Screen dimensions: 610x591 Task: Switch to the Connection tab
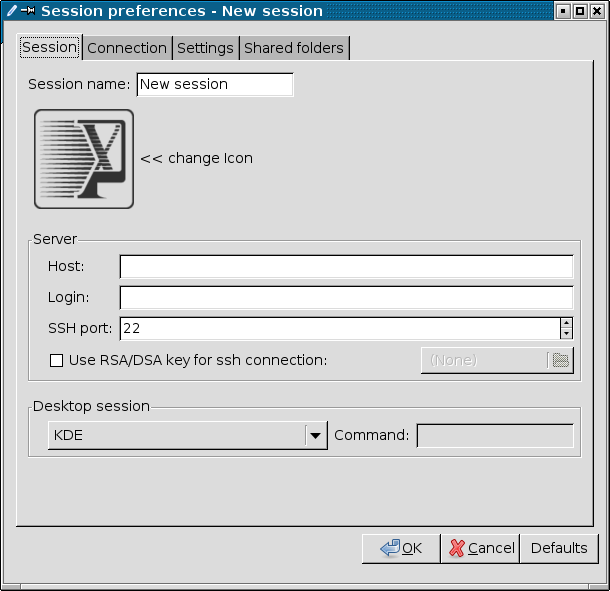[127, 48]
